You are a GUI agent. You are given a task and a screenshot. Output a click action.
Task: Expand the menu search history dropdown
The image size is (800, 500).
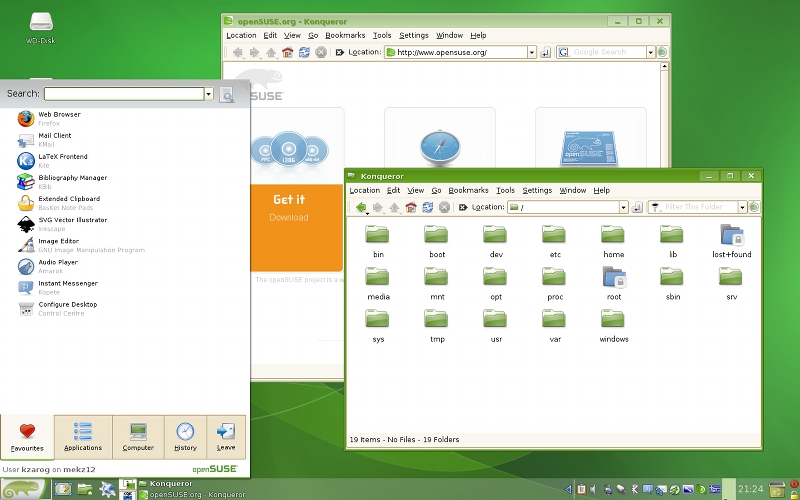pos(209,94)
